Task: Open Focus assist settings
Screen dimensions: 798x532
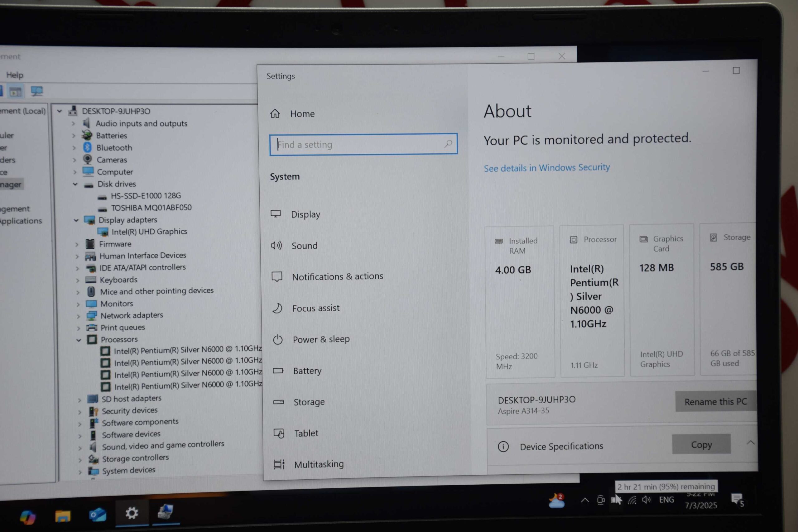Action: coord(315,308)
